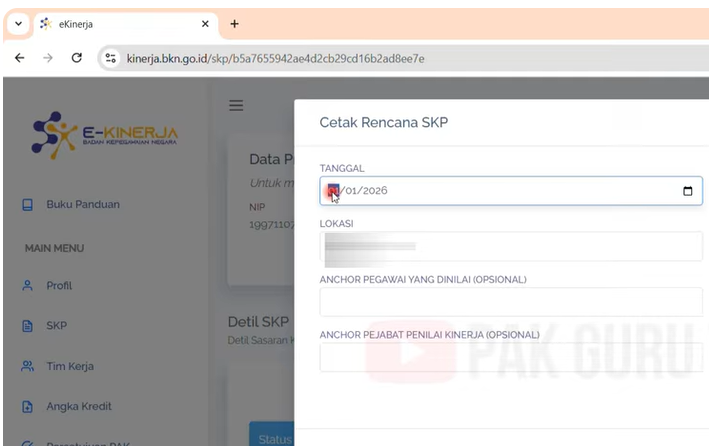The height and width of the screenshot is (446, 709).
Task: Select the eKinerja browser tab
Action: pos(124,24)
